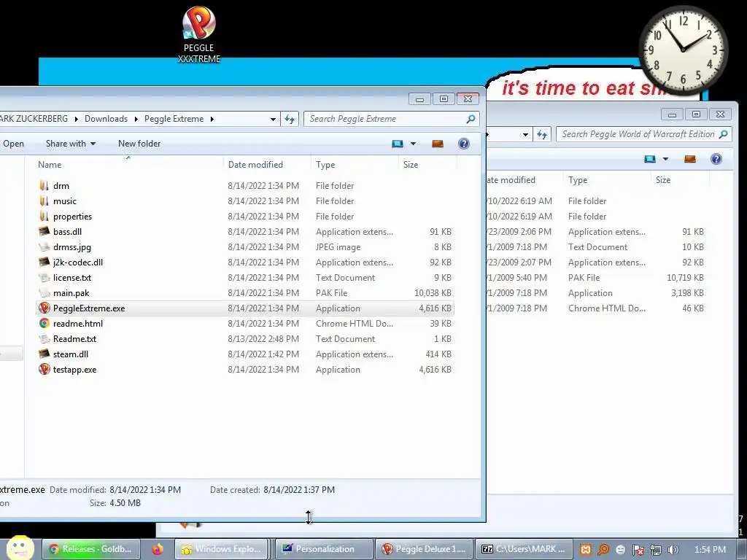747x560 pixels.
Task: Click the Action Center flag tray icon
Action: (x=638, y=550)
